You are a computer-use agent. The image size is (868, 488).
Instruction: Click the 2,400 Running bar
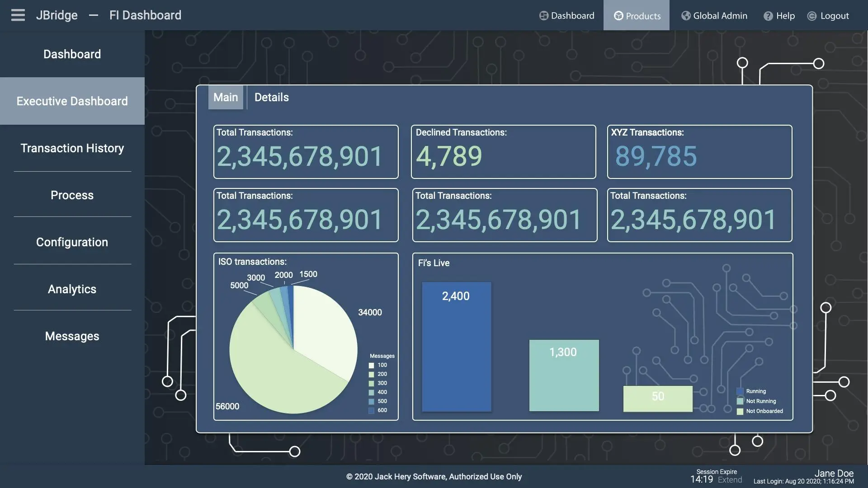[x=456, y=347]
